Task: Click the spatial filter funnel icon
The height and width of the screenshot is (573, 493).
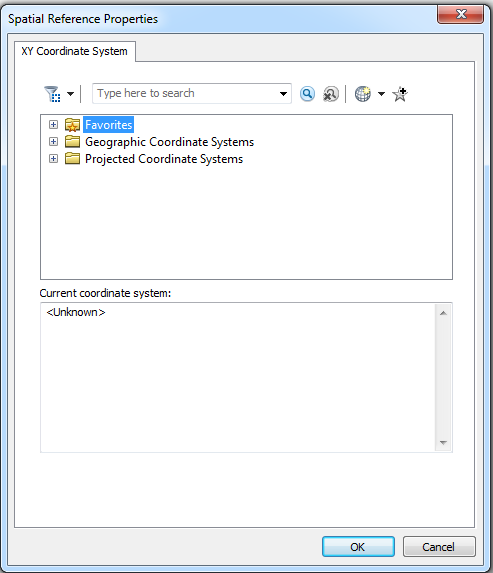Action: click(x=52, y=94)
